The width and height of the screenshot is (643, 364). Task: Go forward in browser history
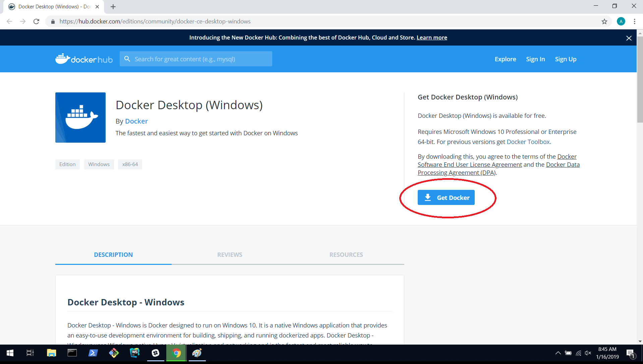[x=23, y=21]
